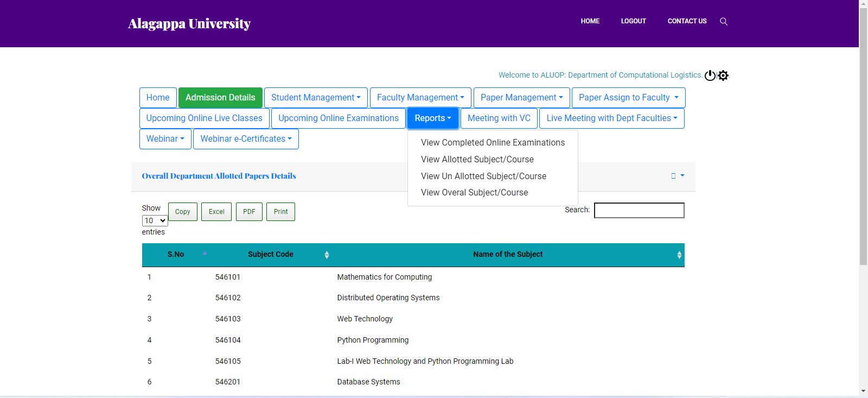Click the search magnifier icon in header
Viewport: 868px width, 398px height.
(x=723, y=21)
